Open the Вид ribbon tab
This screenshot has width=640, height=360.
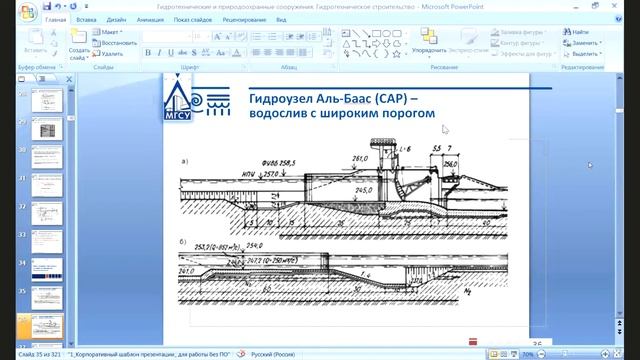[x=281, y=20]
